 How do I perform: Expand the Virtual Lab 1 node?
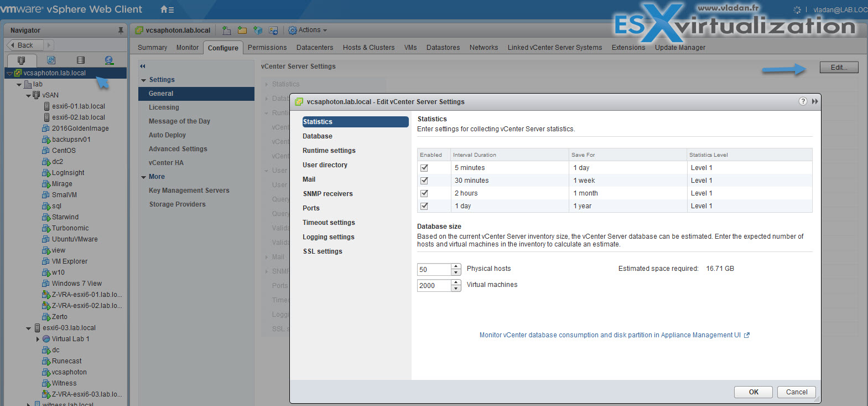point(38,339)
